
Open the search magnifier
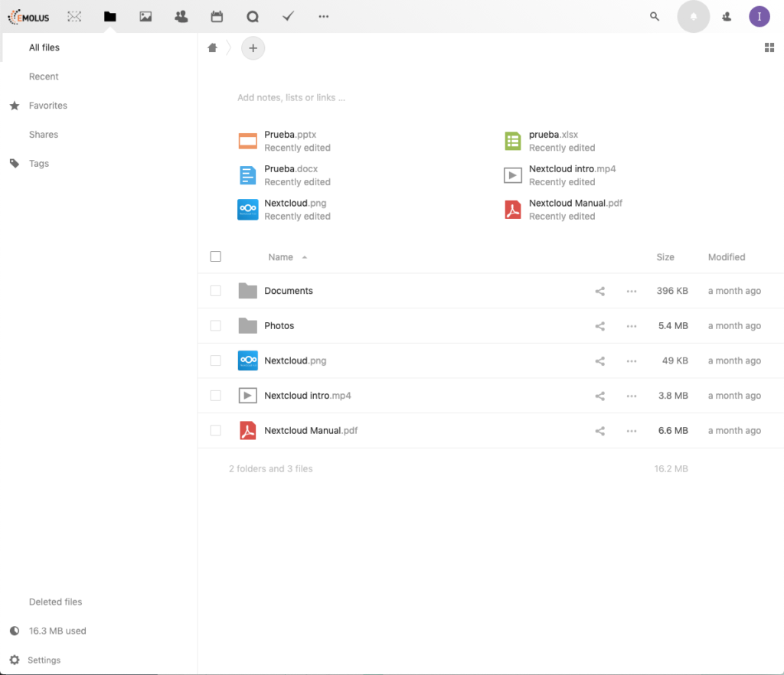click(x=655, y=17)
